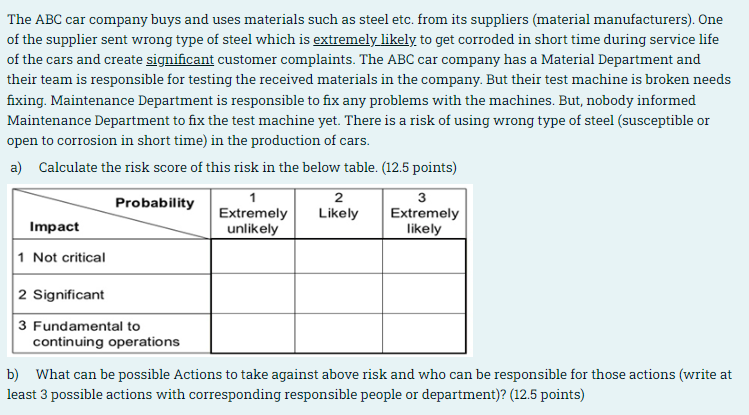Click the cell for Not critical and Likely

(x=339, y=256)
